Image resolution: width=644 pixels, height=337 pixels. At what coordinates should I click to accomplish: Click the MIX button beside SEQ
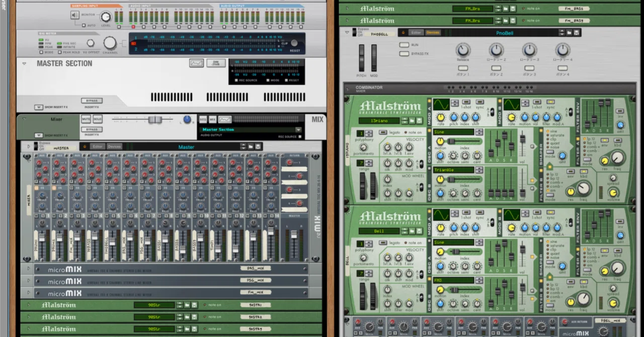212,119
